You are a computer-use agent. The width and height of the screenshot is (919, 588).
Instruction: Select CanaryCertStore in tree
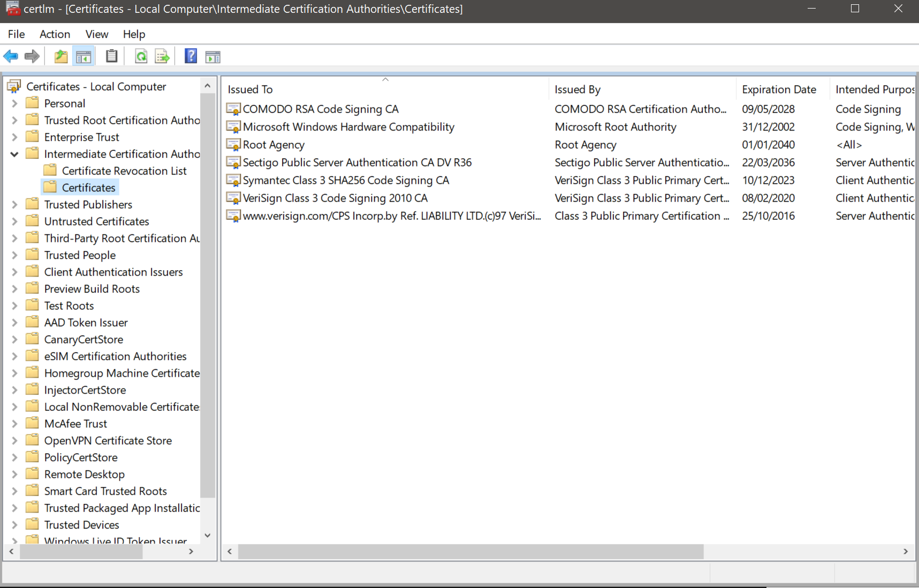(x=83, y=339)
